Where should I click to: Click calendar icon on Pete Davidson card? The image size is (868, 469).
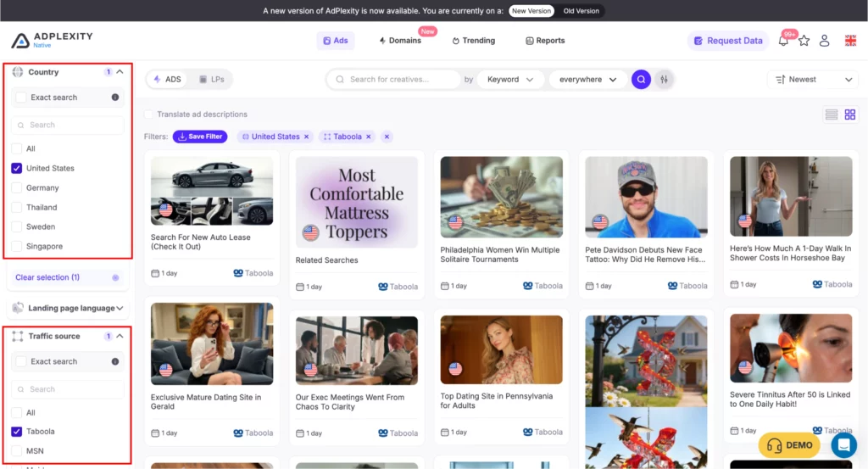(590, 286)
